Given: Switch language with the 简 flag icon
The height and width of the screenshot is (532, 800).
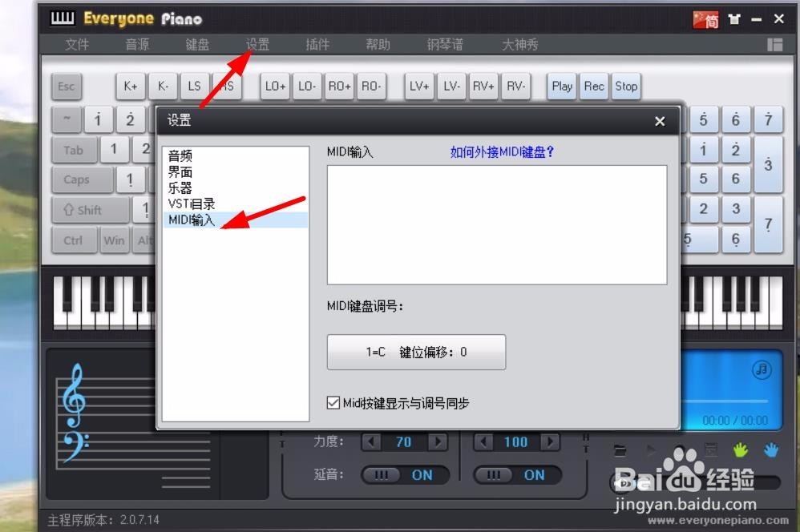Looking at the screenshot, I should (x=706, y=20).
